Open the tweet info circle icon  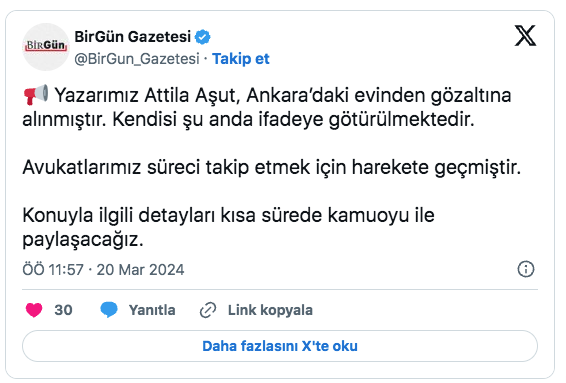pos(526,269)
